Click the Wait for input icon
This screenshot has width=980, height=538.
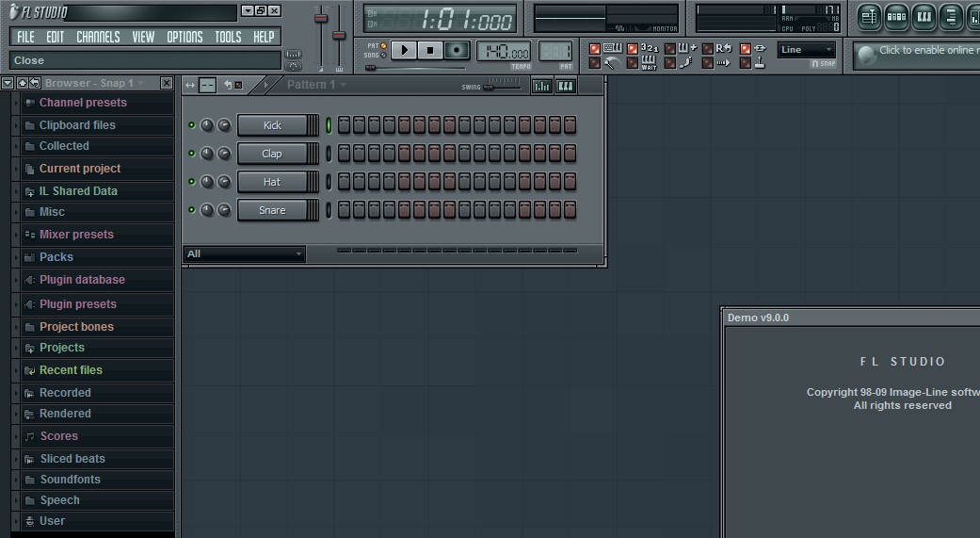click(x=649, y=62)
